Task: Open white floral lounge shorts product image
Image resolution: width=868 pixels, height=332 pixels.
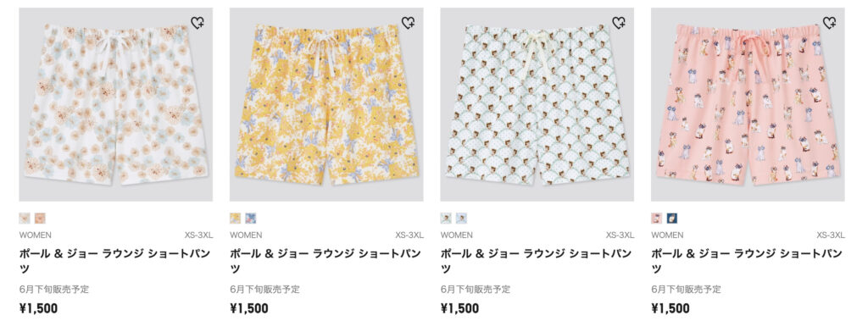Action: coord(115,104)
